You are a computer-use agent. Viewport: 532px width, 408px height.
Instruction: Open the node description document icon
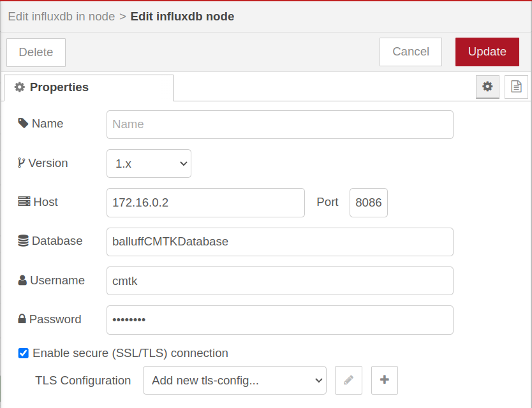point(516,87)
